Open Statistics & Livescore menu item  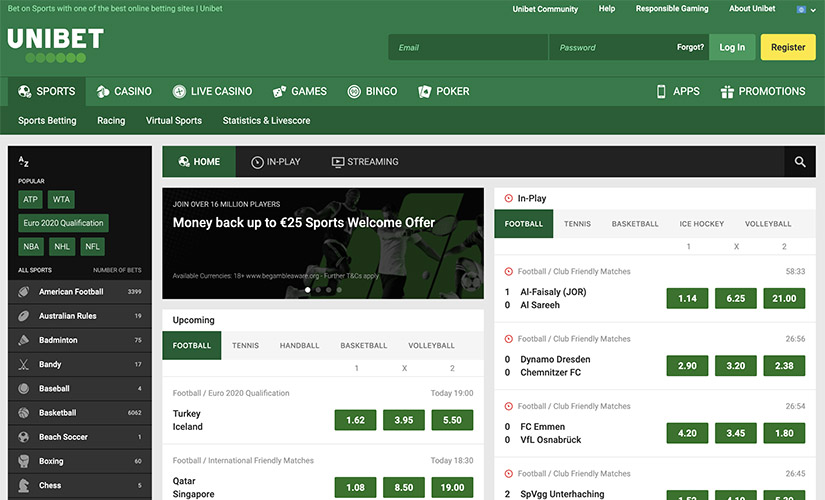pyautogui.click(x=266, y=121)
